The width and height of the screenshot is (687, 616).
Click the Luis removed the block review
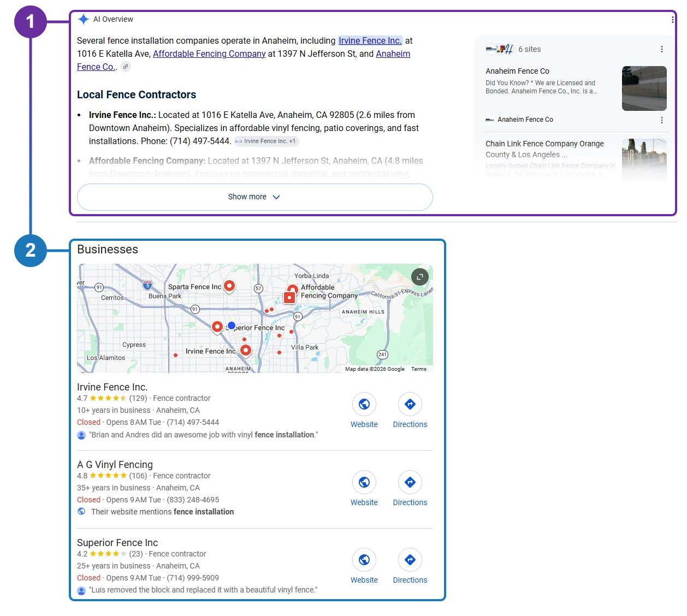tap(203, 590)
